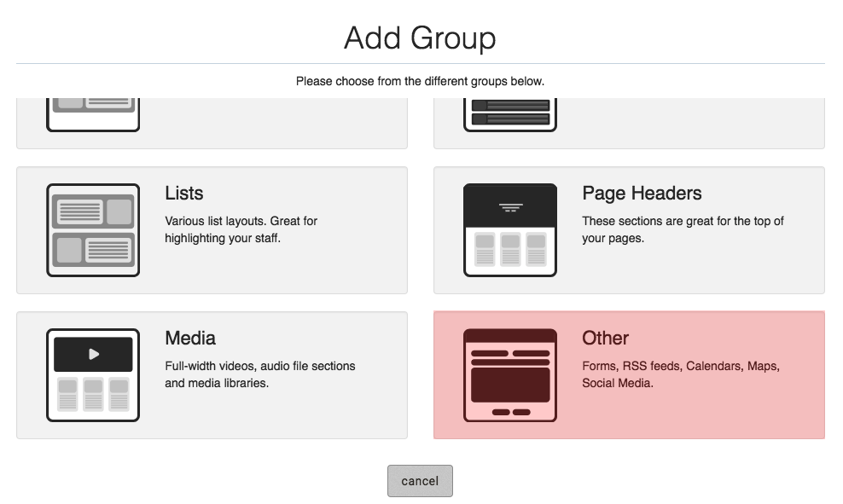Click the "Add Group" dialog heading
The image size is (843, 504).
point(420,38)
